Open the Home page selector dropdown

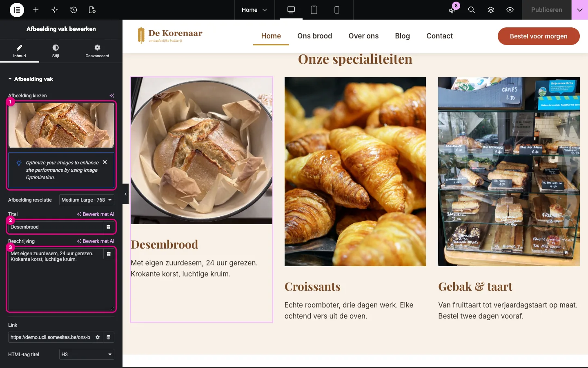(x=254, y=10)
